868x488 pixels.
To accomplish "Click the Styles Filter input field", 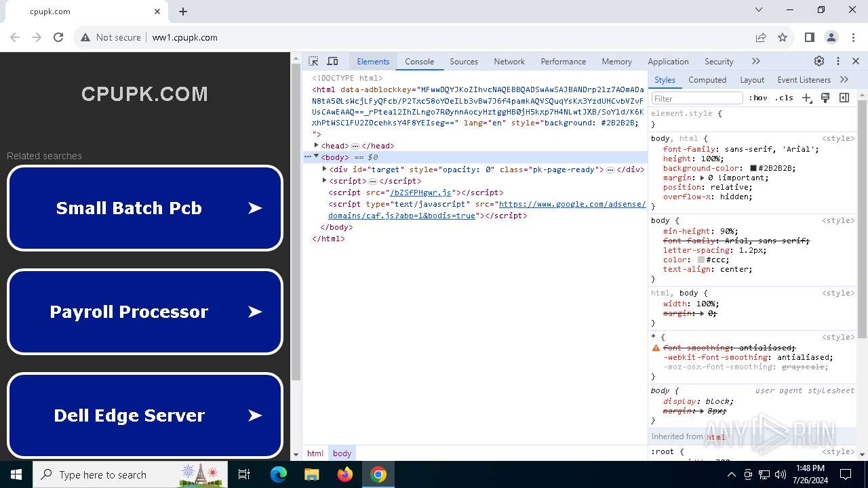I will pyautogui.click(x=696, y=98).
